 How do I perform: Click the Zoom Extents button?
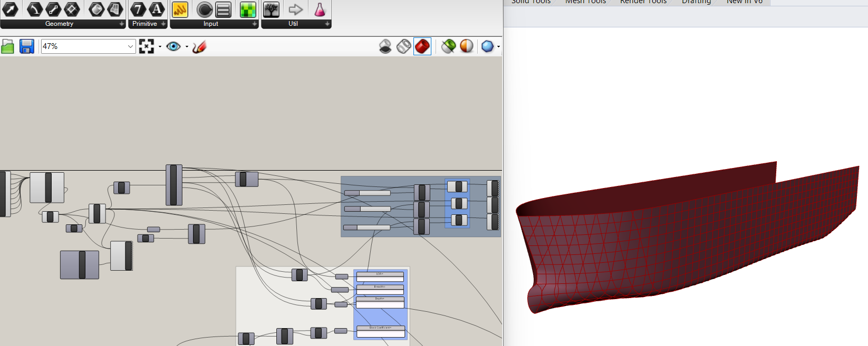[x=146, y=47]
